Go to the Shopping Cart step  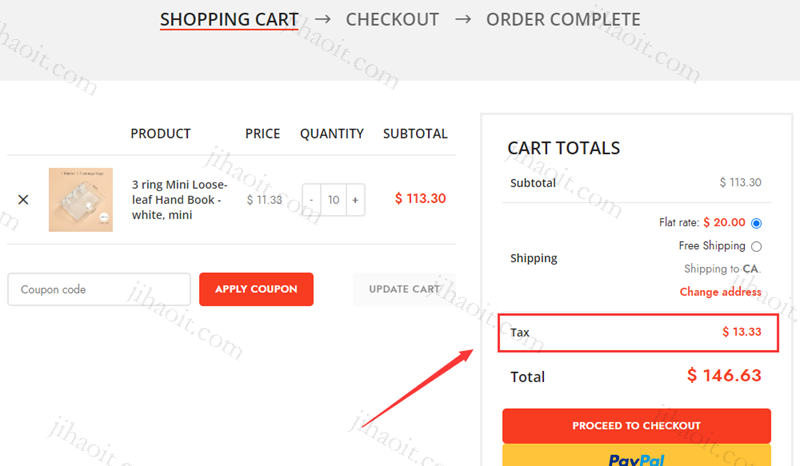click(229, 19)
